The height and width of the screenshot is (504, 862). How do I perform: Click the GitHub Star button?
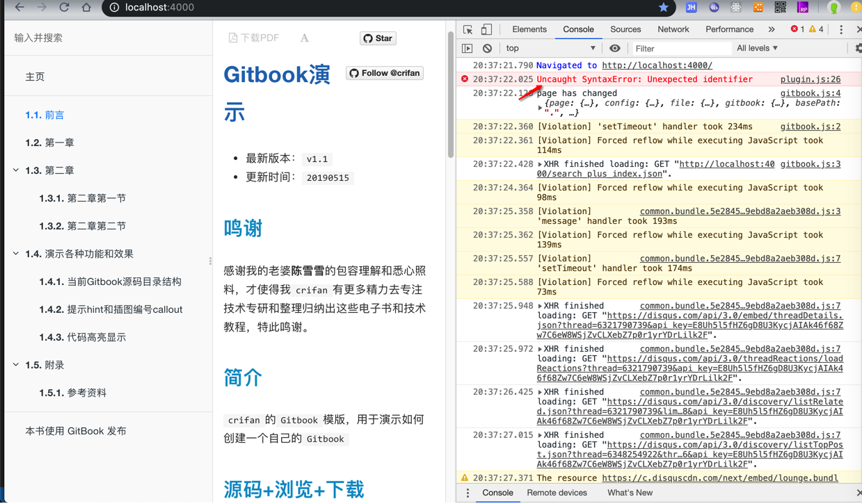[x=378, y=38]
